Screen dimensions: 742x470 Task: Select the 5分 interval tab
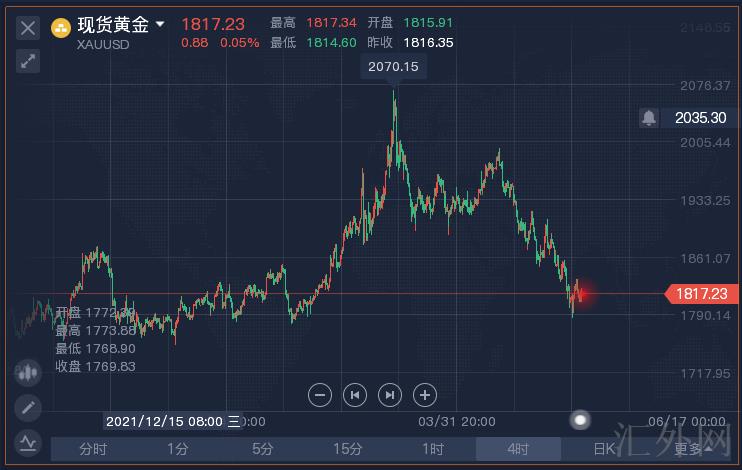pos(263,449)
